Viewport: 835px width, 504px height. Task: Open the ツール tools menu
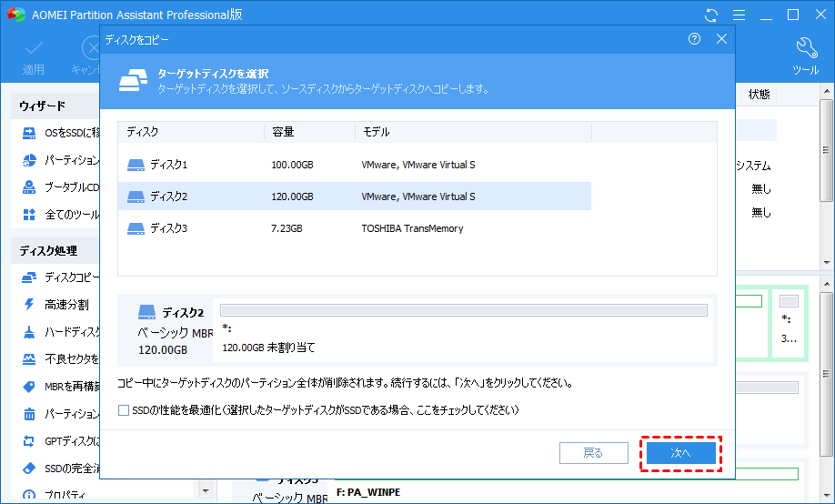pos(806,55)
